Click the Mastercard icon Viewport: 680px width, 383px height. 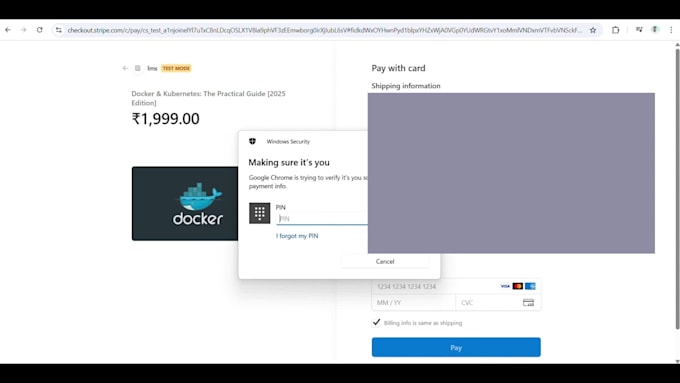pos(518,286)
